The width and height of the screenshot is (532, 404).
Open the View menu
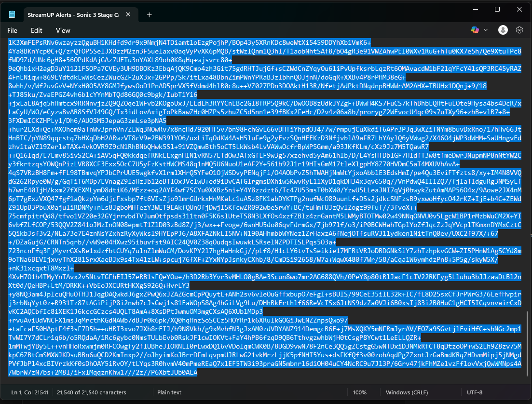63,30
